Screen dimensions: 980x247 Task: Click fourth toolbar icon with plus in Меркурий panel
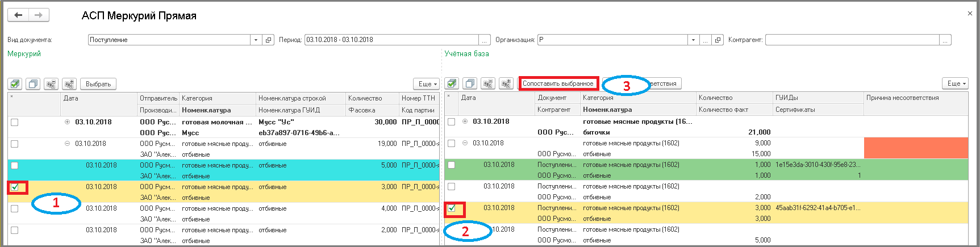69,84
